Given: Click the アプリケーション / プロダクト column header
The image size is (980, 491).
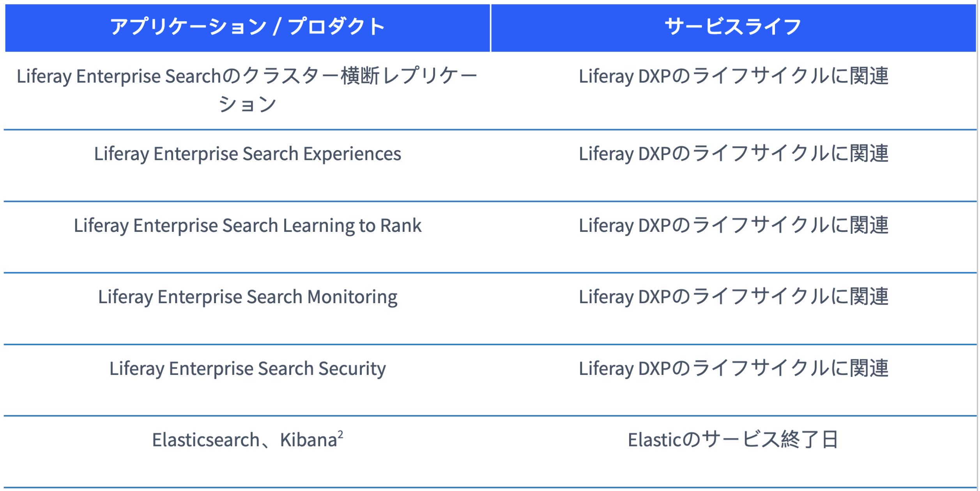Looking at the screenshot, I should point(248,27).
